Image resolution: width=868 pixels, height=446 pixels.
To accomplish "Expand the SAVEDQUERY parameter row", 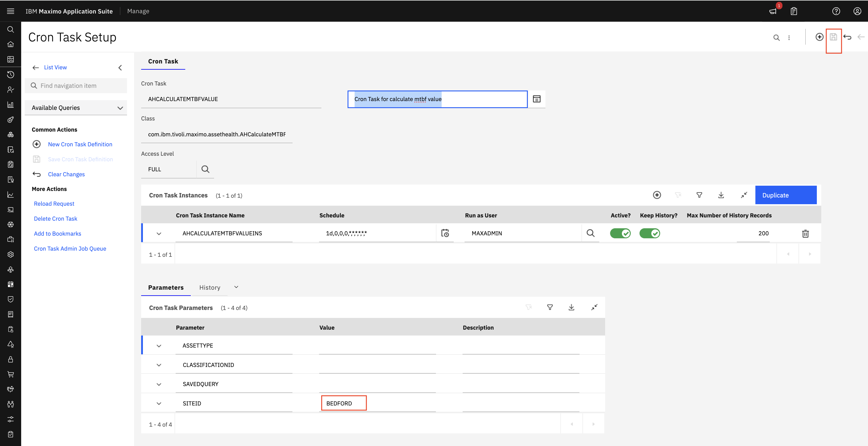I will (158, 384).
